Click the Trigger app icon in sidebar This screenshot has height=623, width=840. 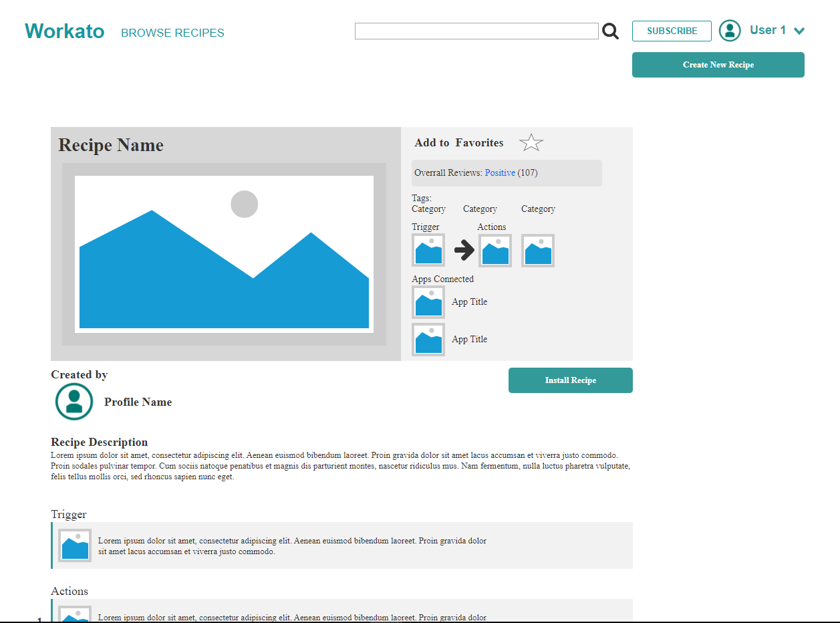click(x=428, y=251)
